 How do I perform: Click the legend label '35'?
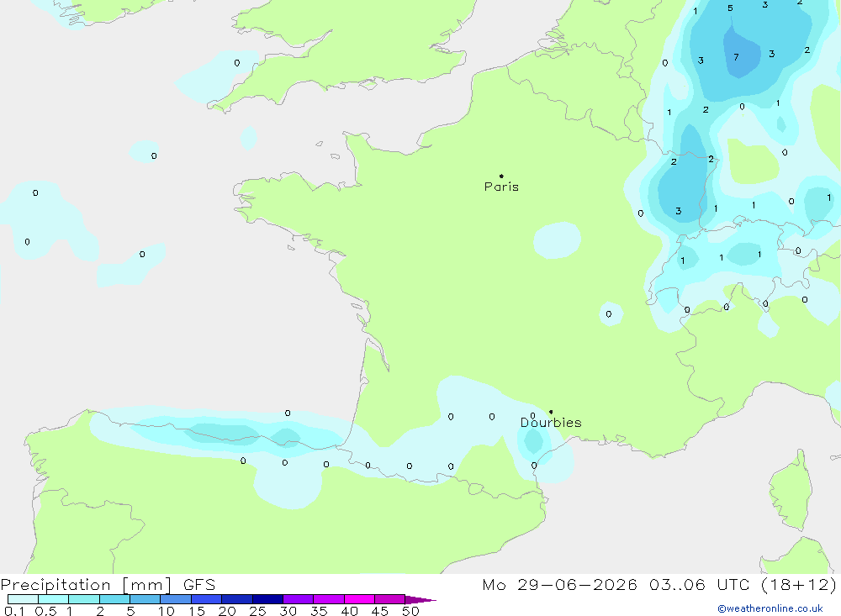tap(319, 611)
